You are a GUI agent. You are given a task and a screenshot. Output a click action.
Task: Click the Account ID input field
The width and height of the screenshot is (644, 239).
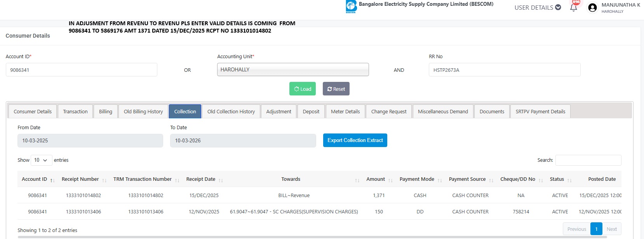82,70
